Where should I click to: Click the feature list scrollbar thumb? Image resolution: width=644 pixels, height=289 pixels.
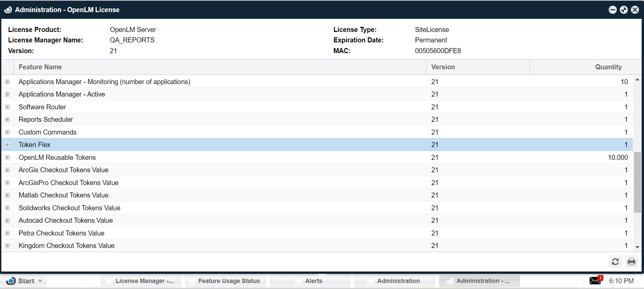[x=637, y=182]
